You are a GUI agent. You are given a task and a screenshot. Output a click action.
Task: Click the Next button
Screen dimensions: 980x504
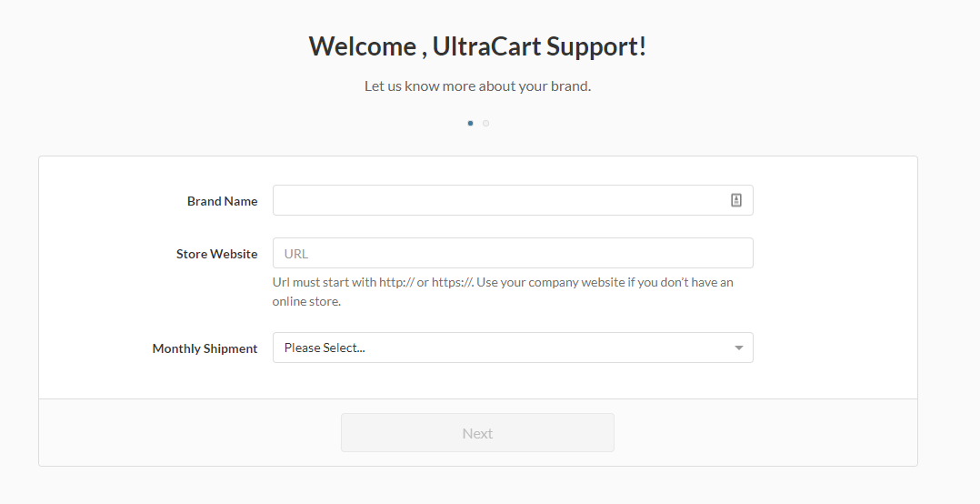(477, 433)
